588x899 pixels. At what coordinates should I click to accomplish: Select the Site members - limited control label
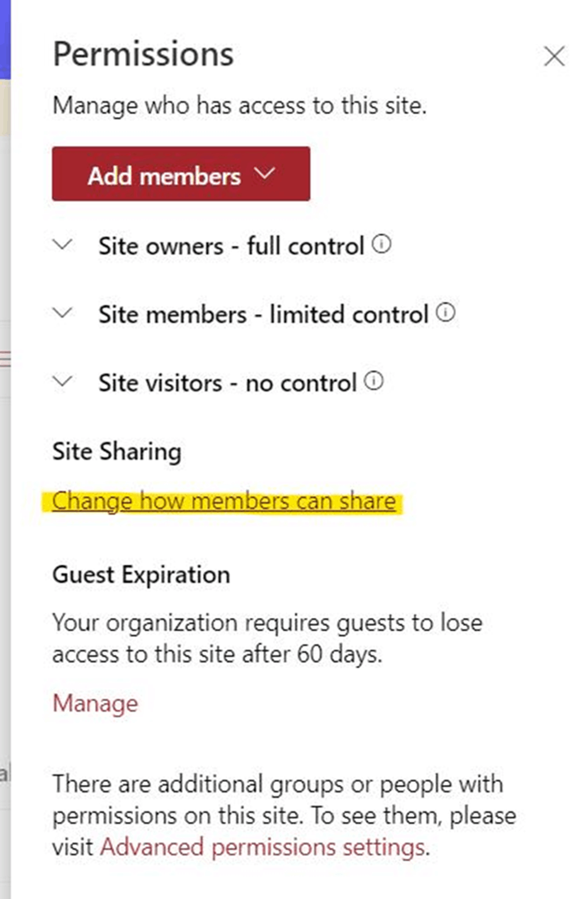click(263, 314)
